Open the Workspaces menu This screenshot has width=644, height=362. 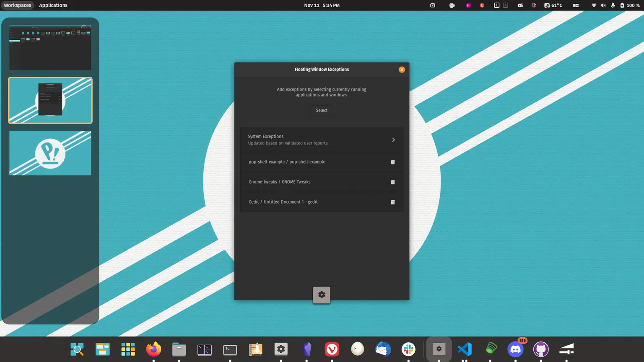[18, 5]
